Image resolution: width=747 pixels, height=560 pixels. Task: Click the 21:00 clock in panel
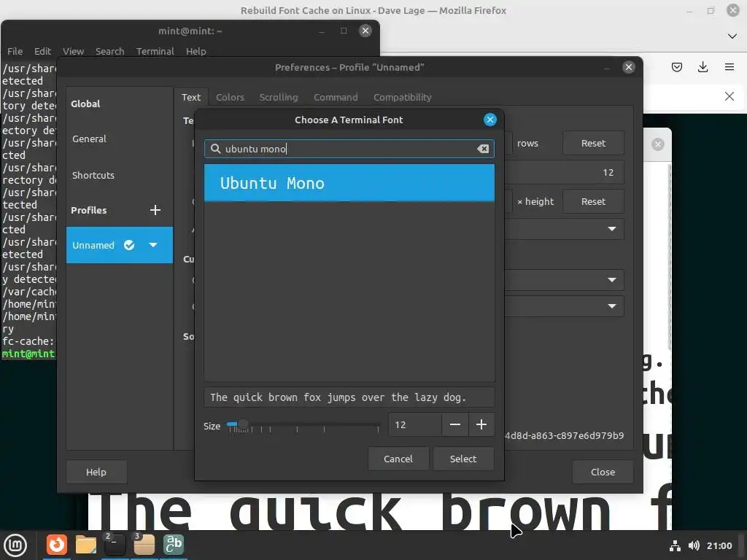click(719, 545)
